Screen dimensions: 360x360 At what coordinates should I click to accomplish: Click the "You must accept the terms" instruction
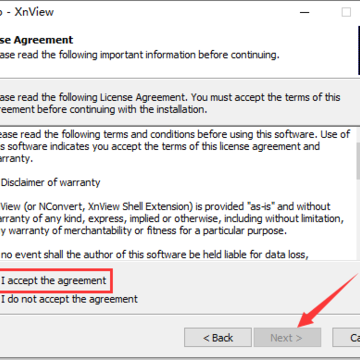point(266,97)
